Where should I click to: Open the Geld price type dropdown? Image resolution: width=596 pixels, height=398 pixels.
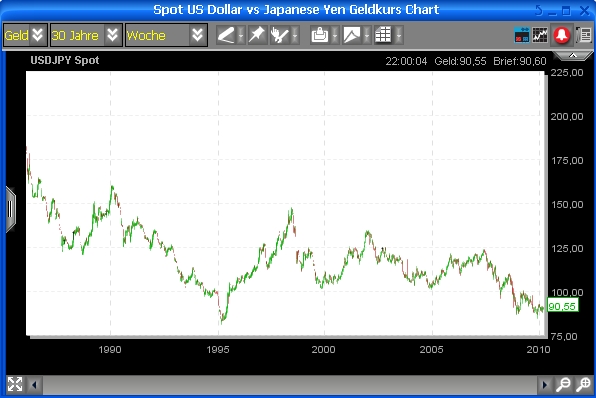(x=25, y=35)
